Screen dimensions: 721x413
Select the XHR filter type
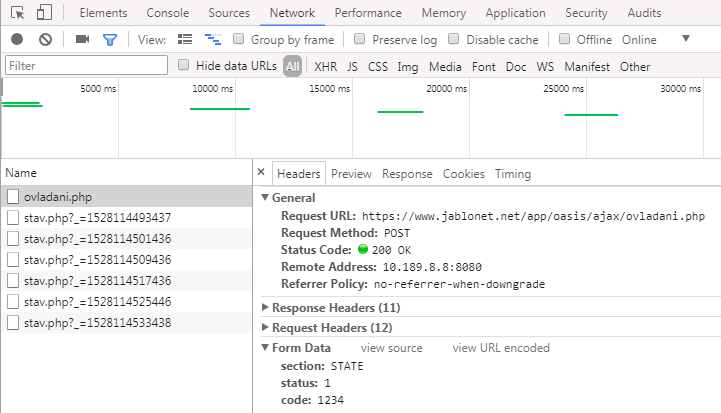click(x=325, y=66)
